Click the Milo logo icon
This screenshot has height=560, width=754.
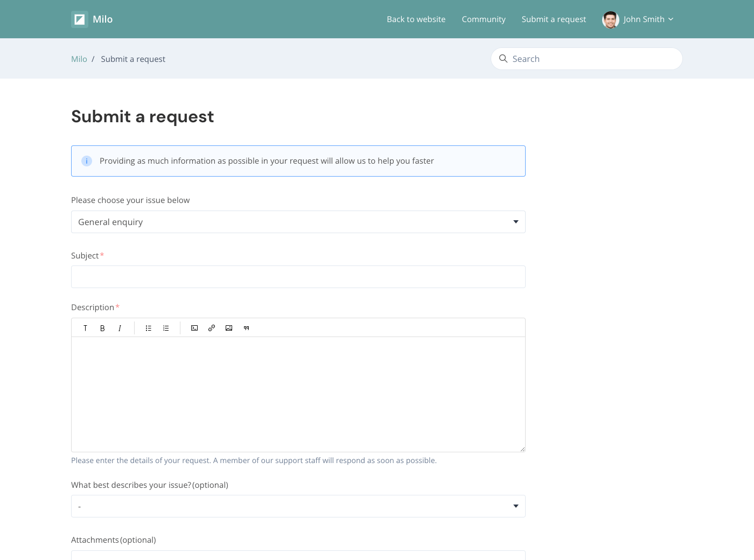(x=80, y=19)
